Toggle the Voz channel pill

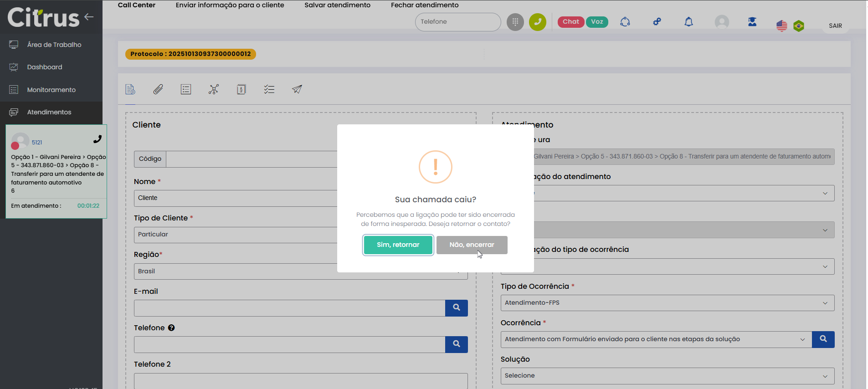[x=597, y=22]
